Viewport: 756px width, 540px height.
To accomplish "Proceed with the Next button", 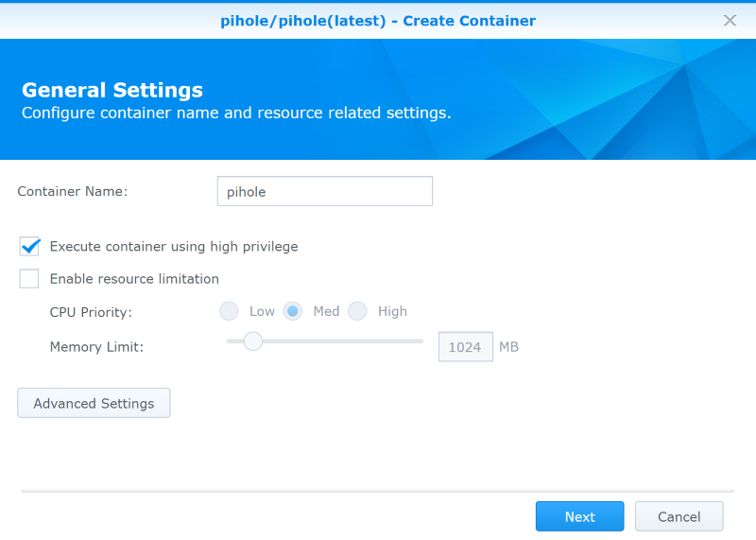I will pyautogui.click(x=579, y=516).
